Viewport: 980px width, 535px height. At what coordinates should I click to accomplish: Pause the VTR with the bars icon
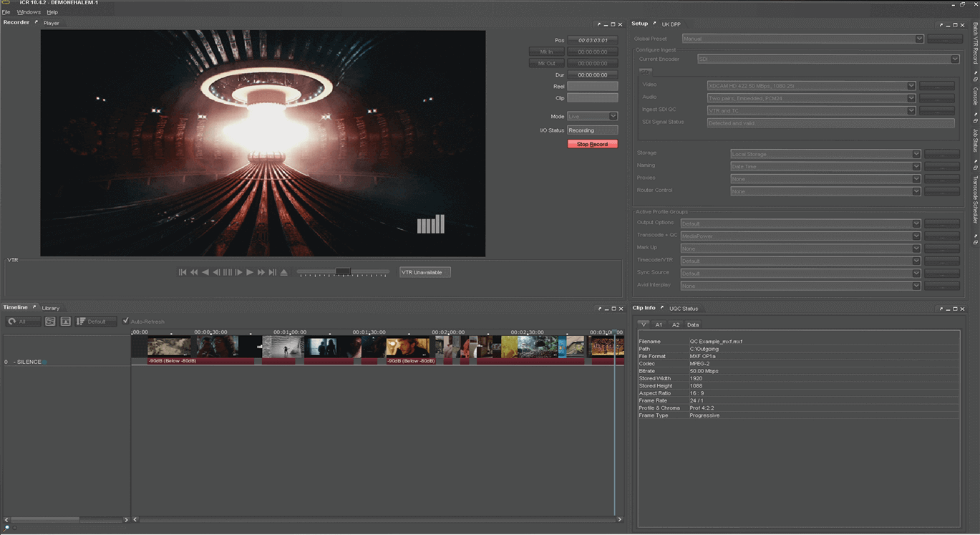[228, 272]
